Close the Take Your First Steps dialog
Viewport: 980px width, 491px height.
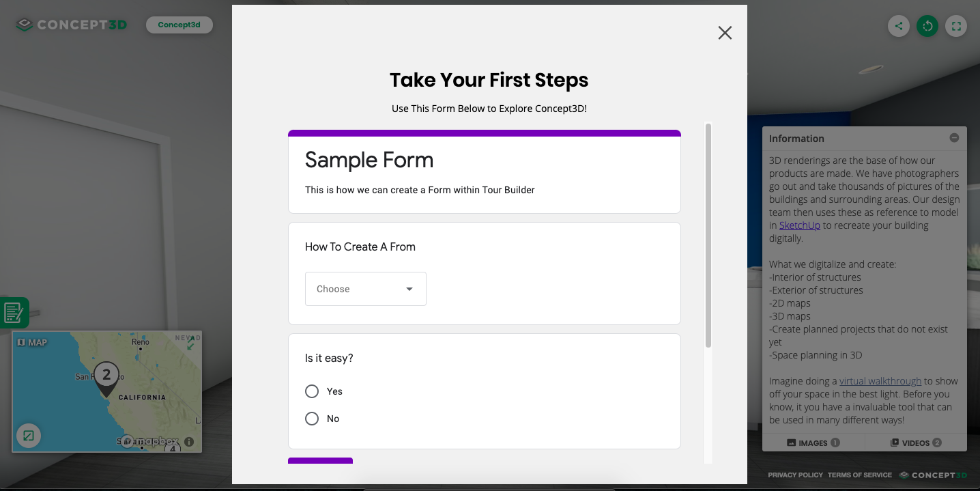click(725, 33)
